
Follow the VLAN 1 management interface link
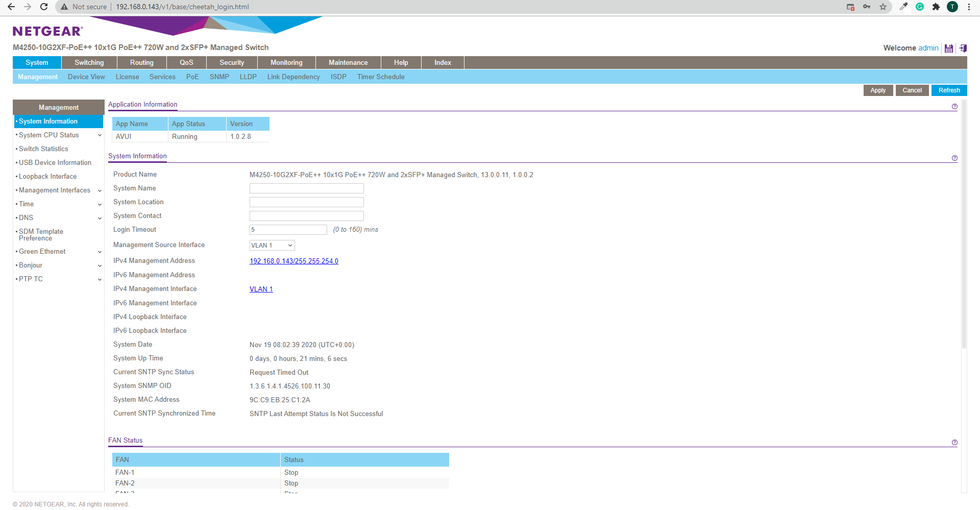[261, 289]
